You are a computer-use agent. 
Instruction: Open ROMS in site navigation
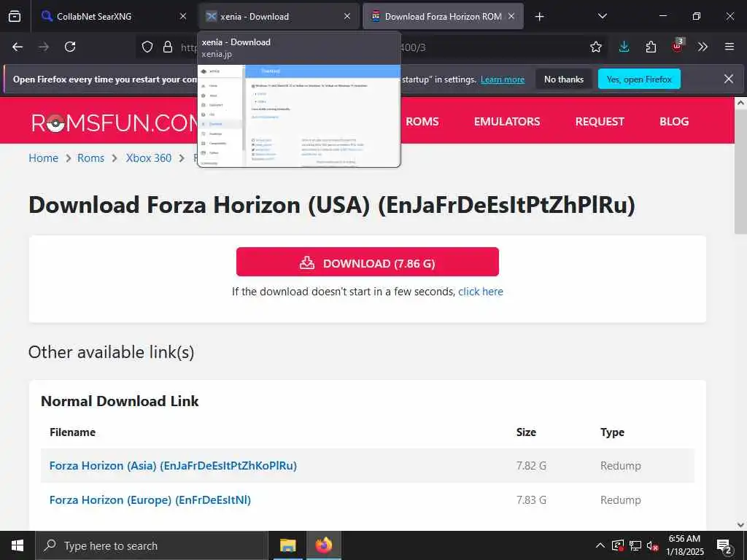click(422, 122)
